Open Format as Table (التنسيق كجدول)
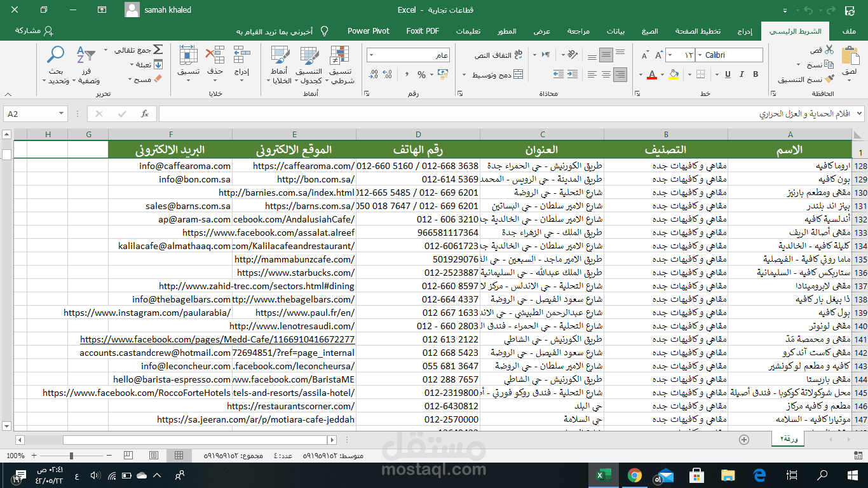This screenshot has height=488, width=868. point(309,65)
